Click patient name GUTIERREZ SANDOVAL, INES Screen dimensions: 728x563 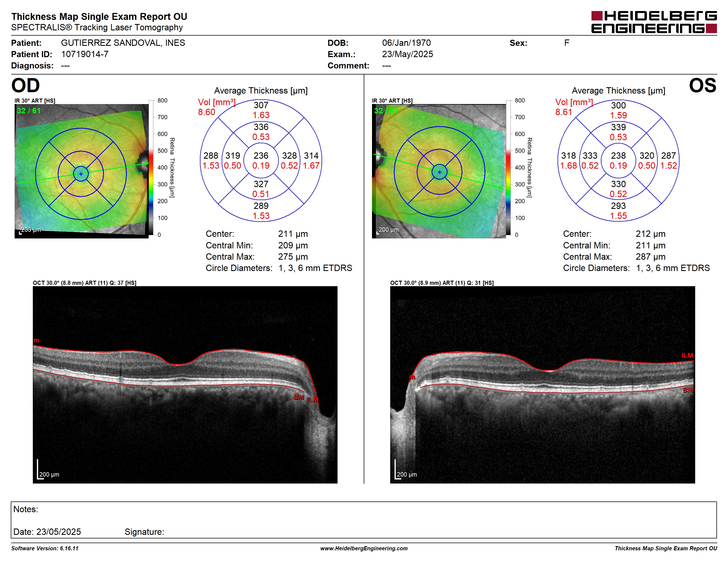[123, 43]
